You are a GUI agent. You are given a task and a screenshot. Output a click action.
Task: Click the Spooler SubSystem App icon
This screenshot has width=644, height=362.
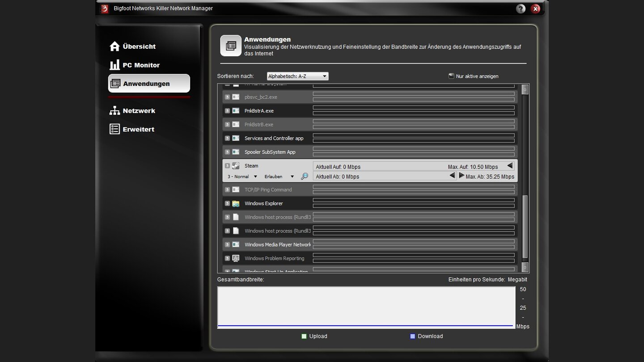tap(236, 152)
